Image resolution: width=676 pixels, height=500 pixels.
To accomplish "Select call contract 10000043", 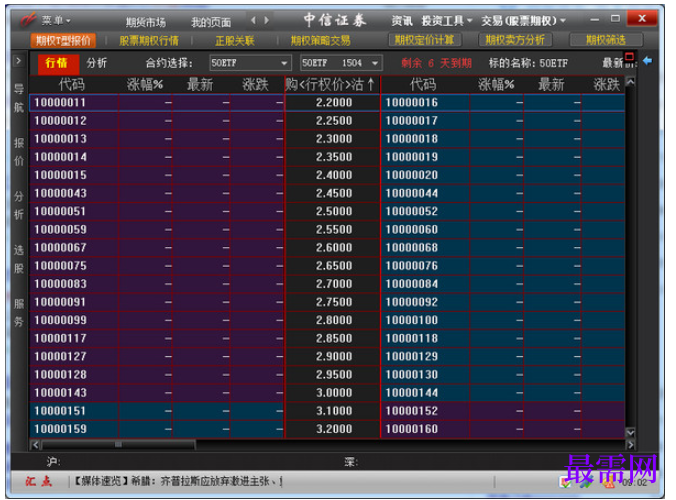I will click(60, 193).
